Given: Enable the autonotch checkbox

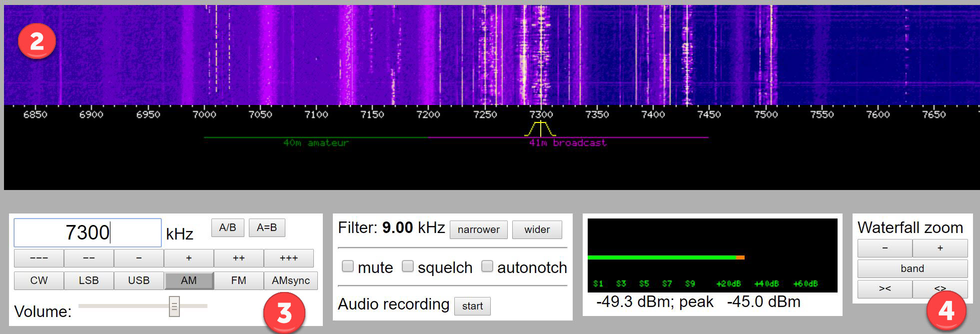Looking at the screenshot, I should coord(487,266).
